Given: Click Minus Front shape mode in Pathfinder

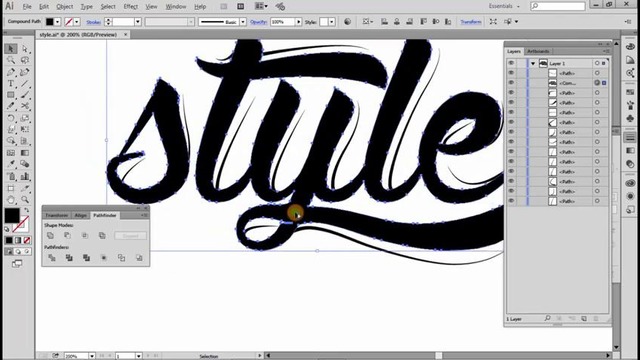Looking at the screenshot, I should pos(67,236).
